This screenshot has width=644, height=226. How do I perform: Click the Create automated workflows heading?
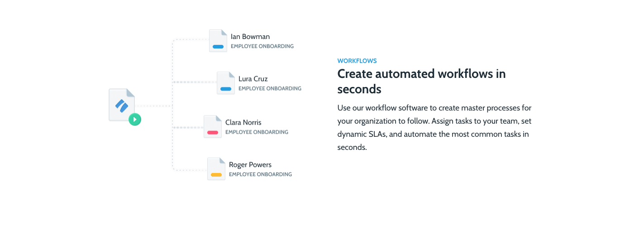pyautogui.click(x=422, y=81)
